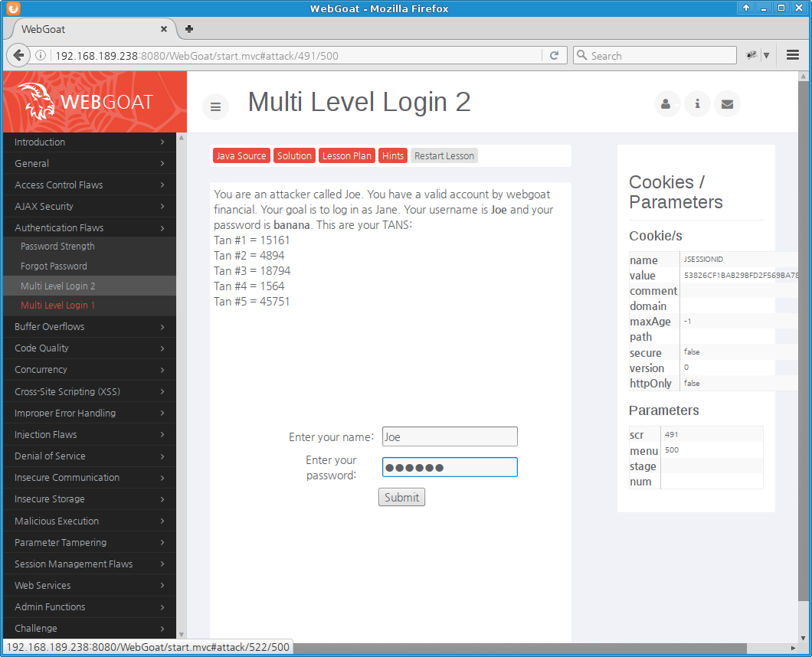
Task: Expand Code Quality category
Action: [x=90, y=348]
